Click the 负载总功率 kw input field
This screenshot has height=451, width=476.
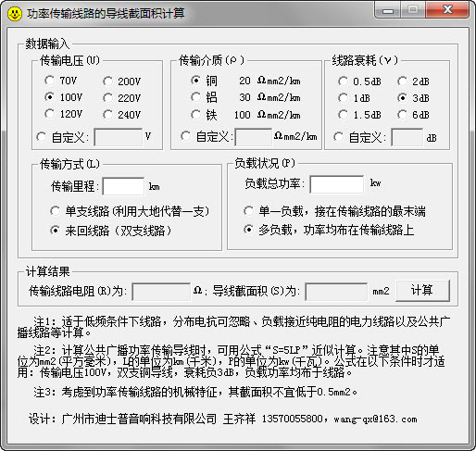[336, 184]
